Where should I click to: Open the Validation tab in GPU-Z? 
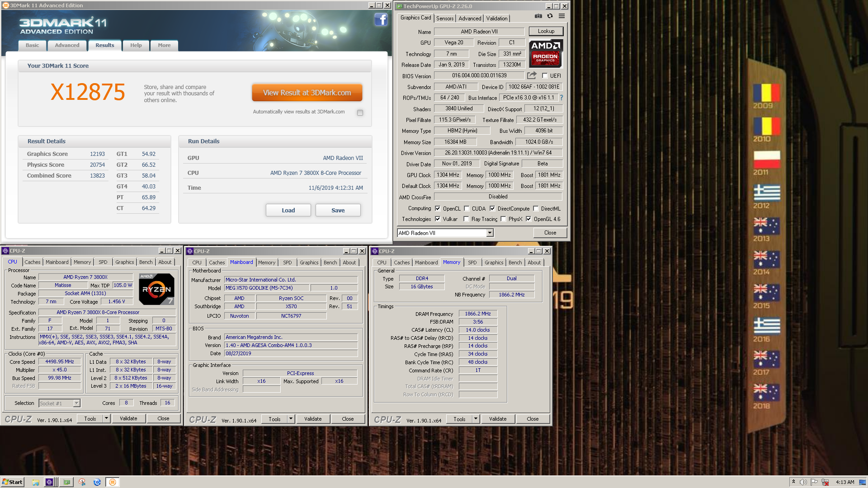tap(497, 19)
